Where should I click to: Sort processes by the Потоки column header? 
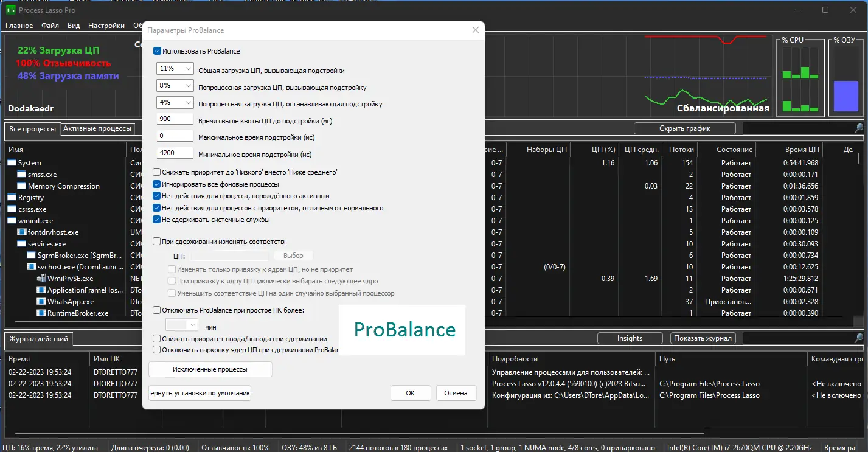click(681, 150)
